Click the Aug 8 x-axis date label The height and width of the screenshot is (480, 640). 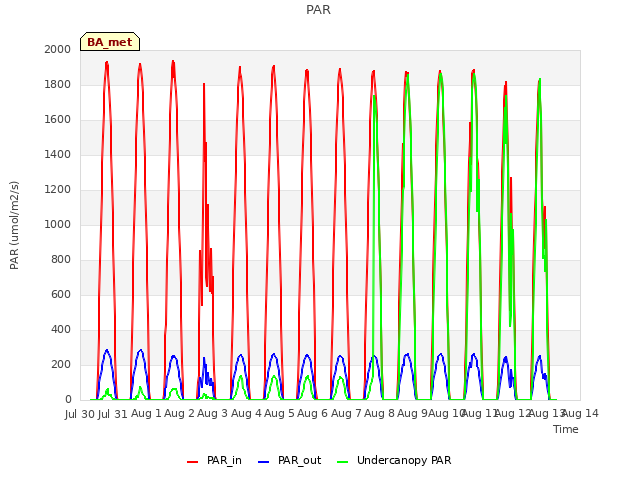coord(379,413)
